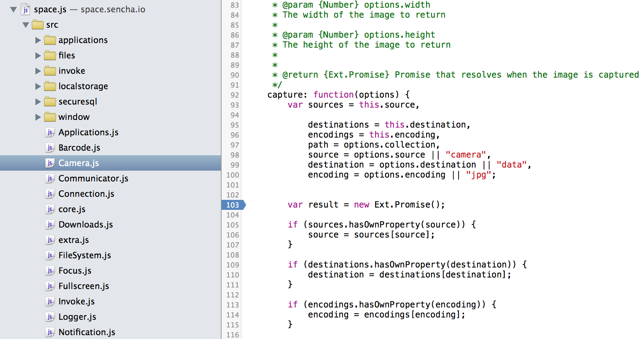The image size is (644, 339).
Task: Open Fullscreen.js in the file tree
Action: click(84, 286)
